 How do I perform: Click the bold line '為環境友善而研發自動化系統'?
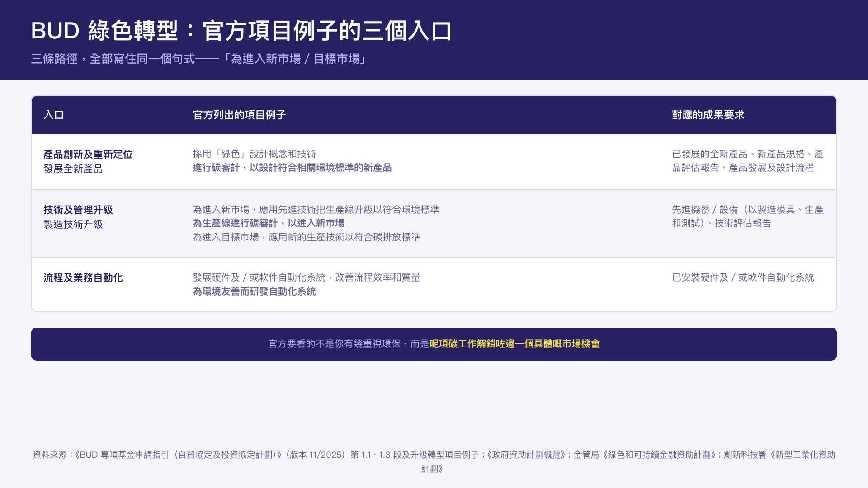[x=255, y=291]
